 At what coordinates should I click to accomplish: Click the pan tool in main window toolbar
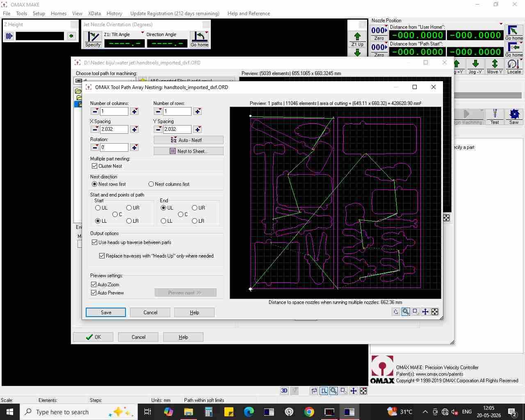(x=354, y=391)
